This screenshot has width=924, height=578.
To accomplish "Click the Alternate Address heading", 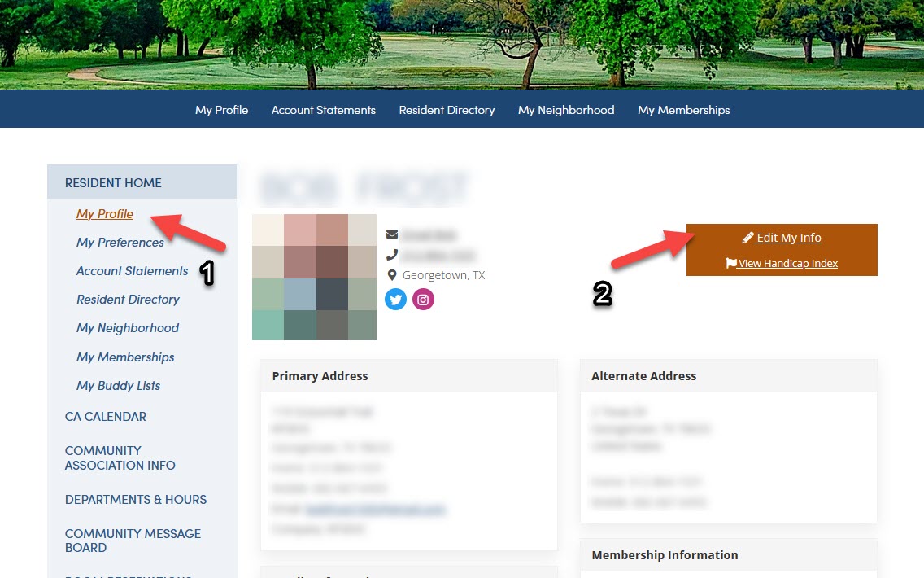I will pyautogui.click(x=643, y=376).
